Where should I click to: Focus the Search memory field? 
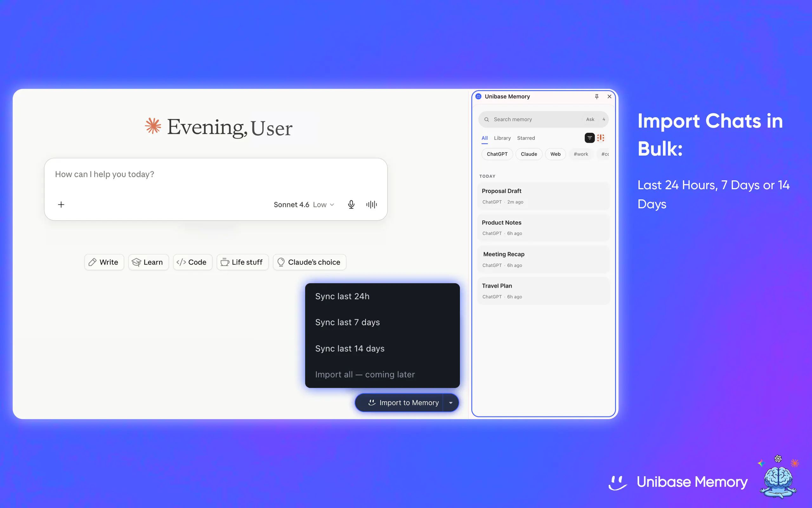click(543, 120)
